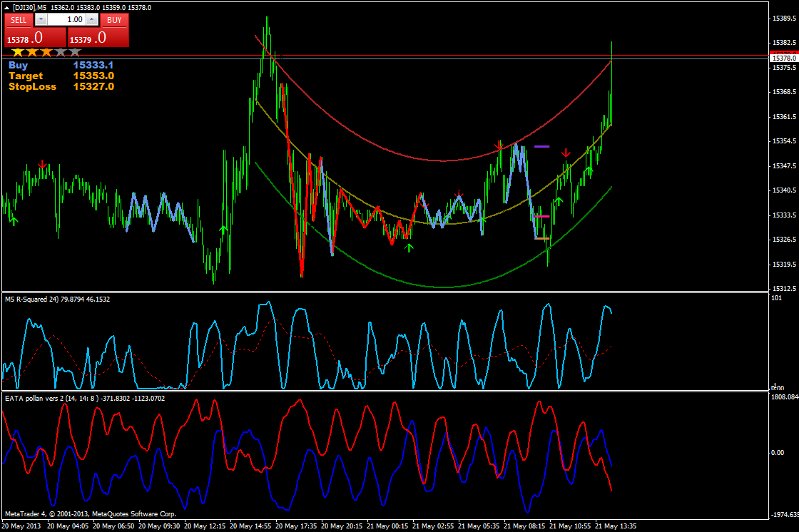Click price axis label 15389.5
The width and height of the screenshot is (799, 532).
(784, 19)
